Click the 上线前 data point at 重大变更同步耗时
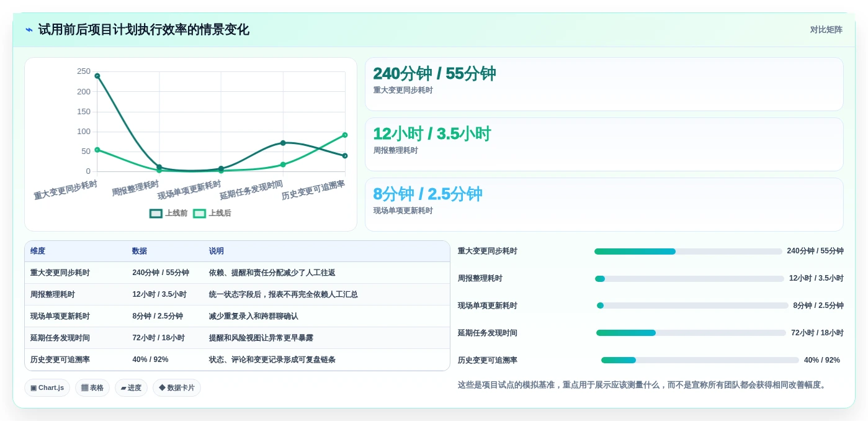 97,76
